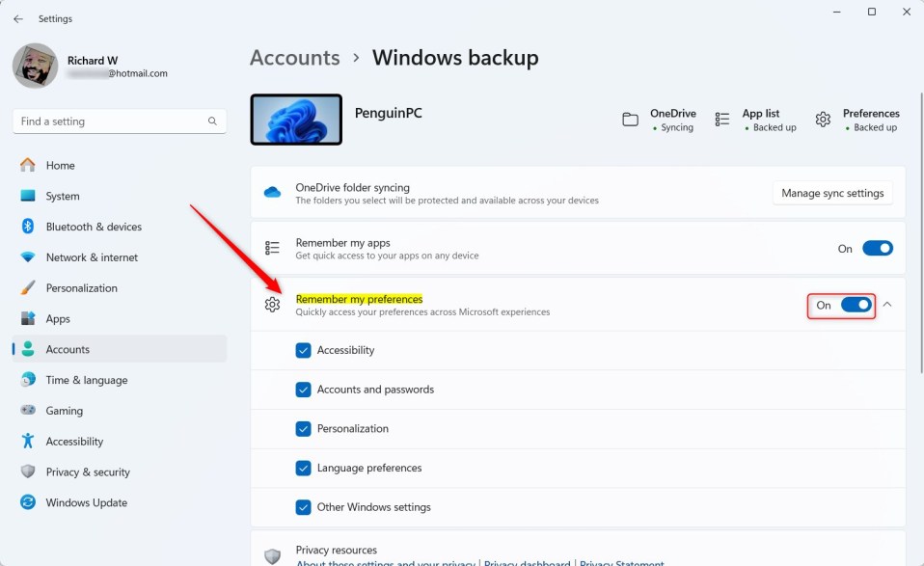The image size is (924, 566).
Task: Click the OneDrive folder status icon
Action: point(630,120)
